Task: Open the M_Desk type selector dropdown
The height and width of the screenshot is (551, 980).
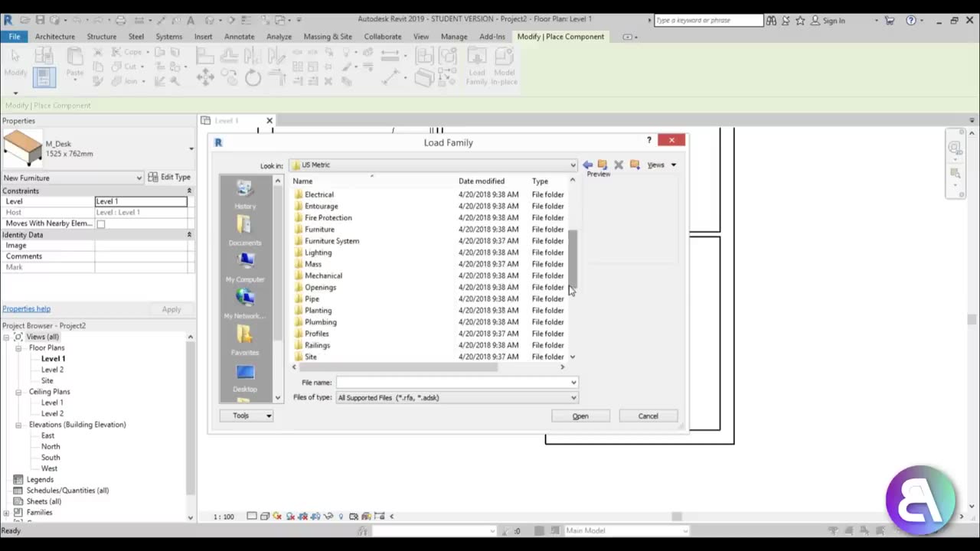Action: coord(191,148)
